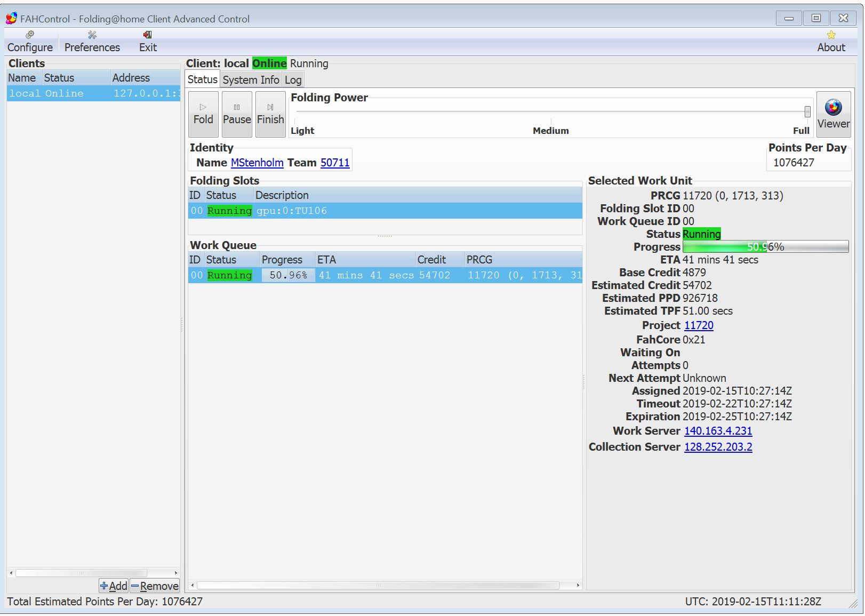Select the local client row
The height and width of the screenshot is (616, 865).
click(93, 93)
